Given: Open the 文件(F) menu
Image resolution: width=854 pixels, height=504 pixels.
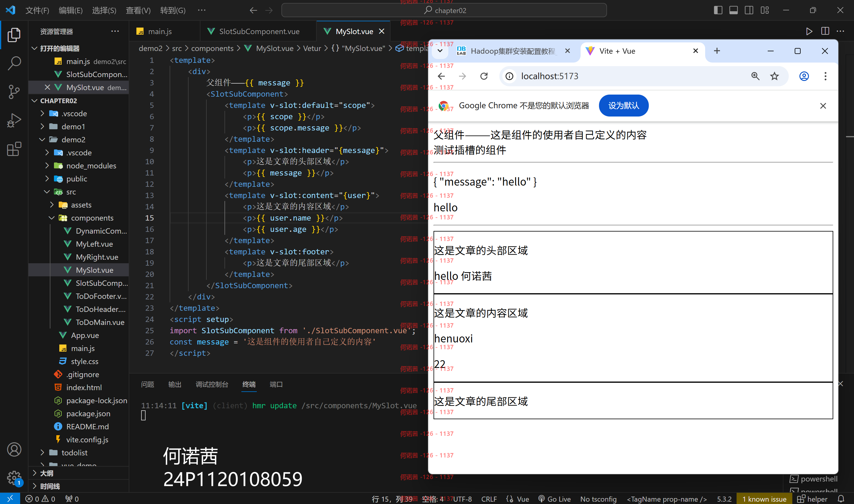Looking at the screenshot, I should (x=37, y=10).
